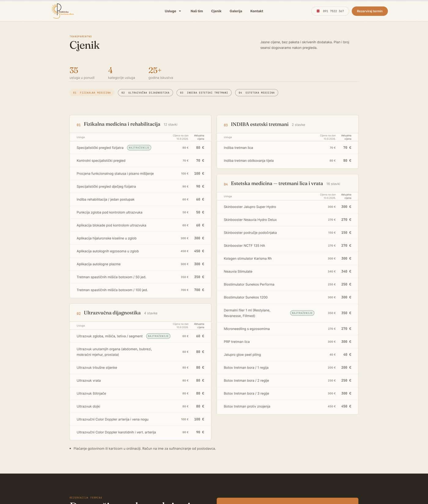428x504 pixels.
Task: Click Najtraženije badge beside Ultrazvuk zgloba row
Action: click(158, 336)
